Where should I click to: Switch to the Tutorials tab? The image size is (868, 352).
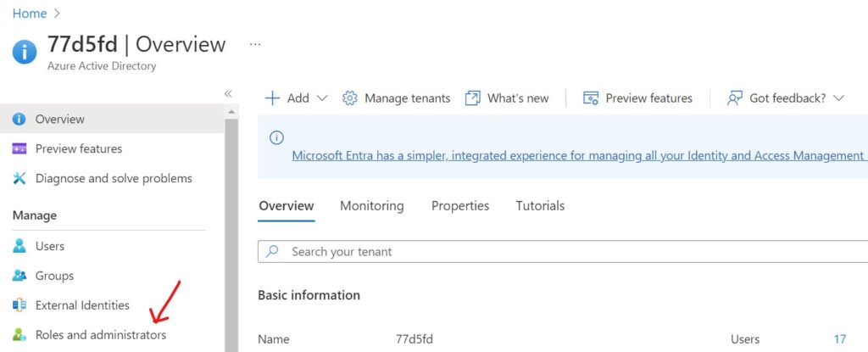tap(540, 206)
